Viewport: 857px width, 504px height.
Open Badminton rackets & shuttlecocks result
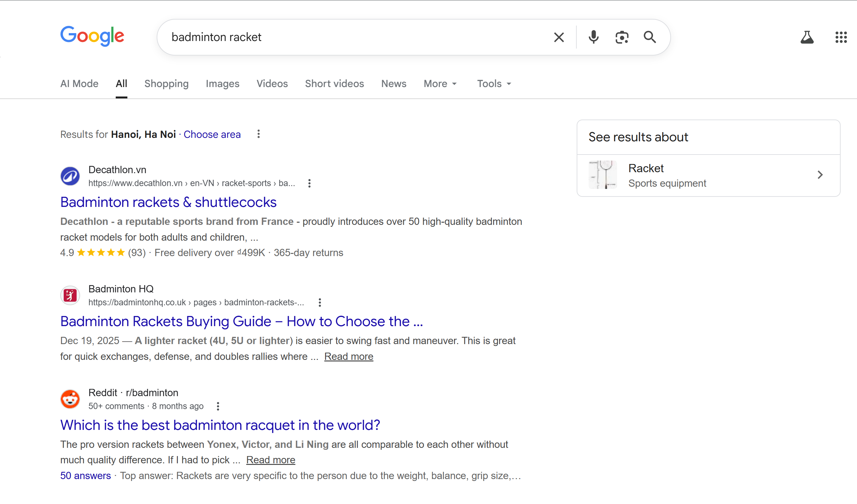click(x=168, y=202)
